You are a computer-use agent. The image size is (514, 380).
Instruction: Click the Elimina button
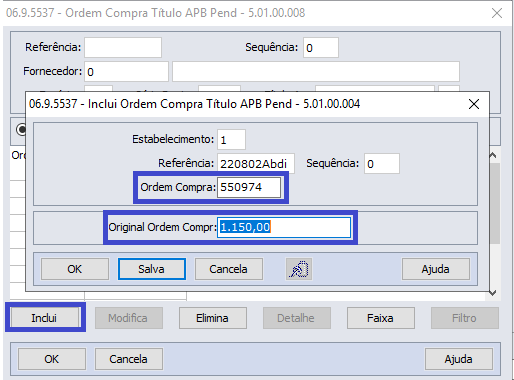coord(213,318)
